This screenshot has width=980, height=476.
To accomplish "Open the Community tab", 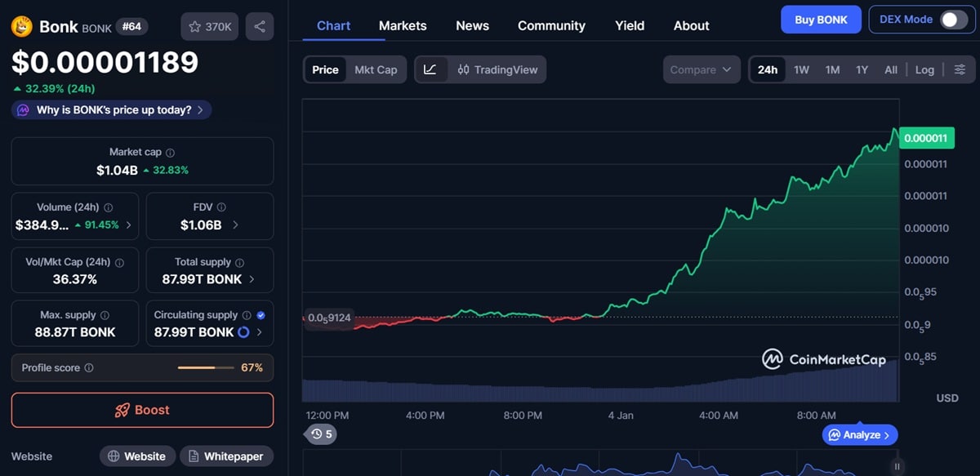I will point(551,25).
